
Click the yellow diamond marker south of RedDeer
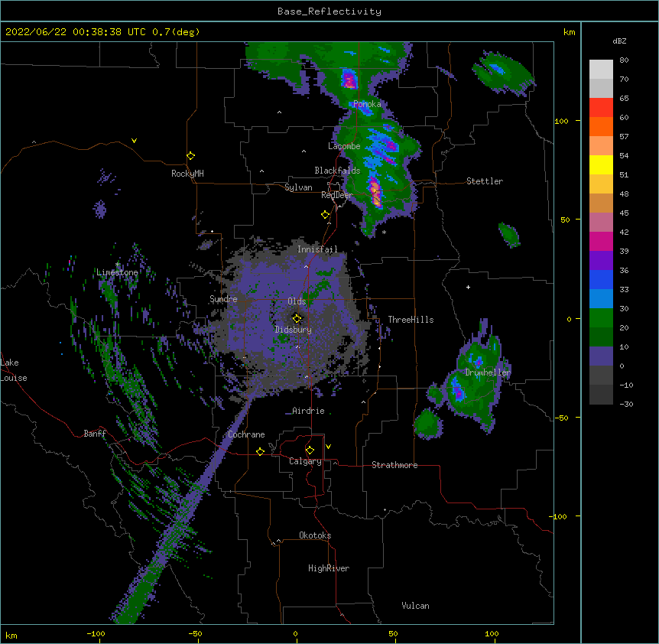point(325,214)
